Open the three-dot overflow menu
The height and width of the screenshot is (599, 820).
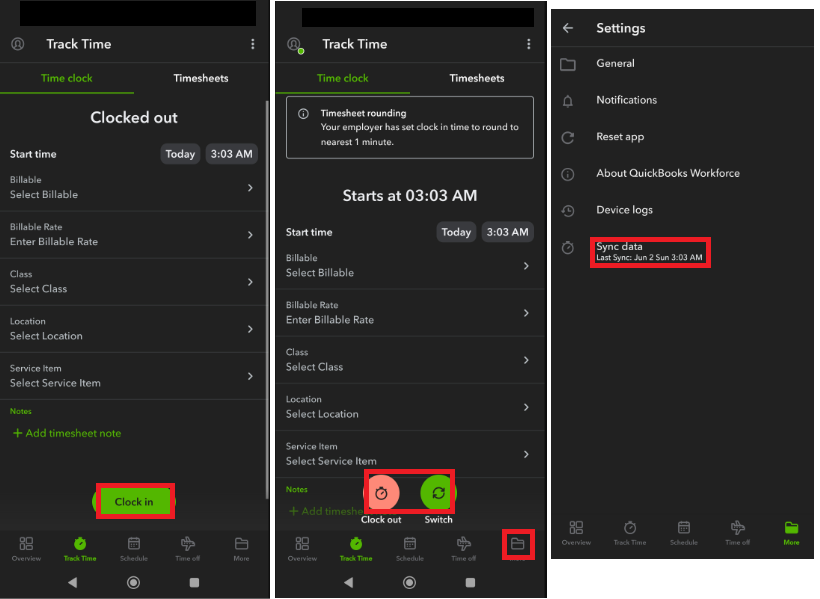point(253,44)
